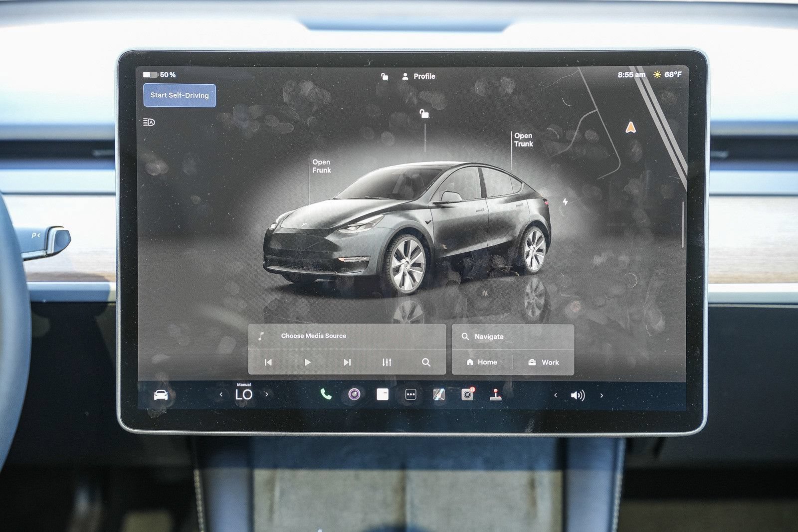Tap the music note icon in the media card
Screen dimensions: 798x532
(261, 336)
